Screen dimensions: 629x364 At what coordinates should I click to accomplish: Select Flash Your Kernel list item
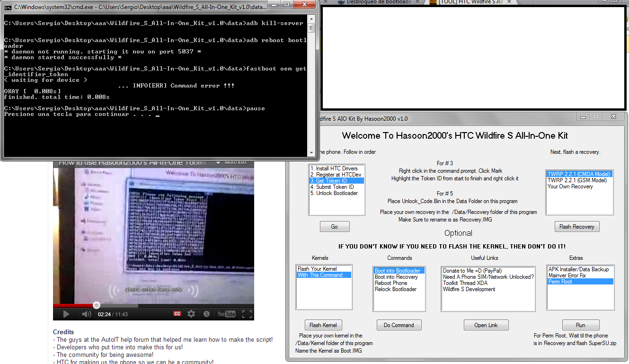pos(324,269)
